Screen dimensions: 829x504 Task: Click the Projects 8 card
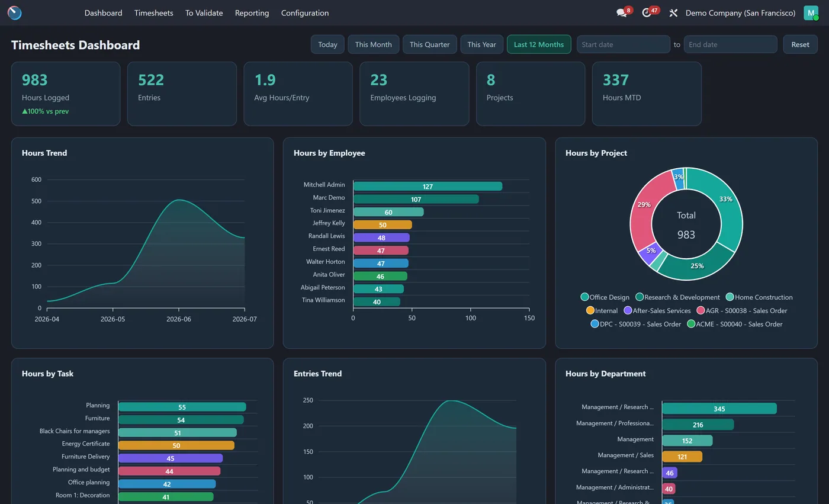point(531,94)
